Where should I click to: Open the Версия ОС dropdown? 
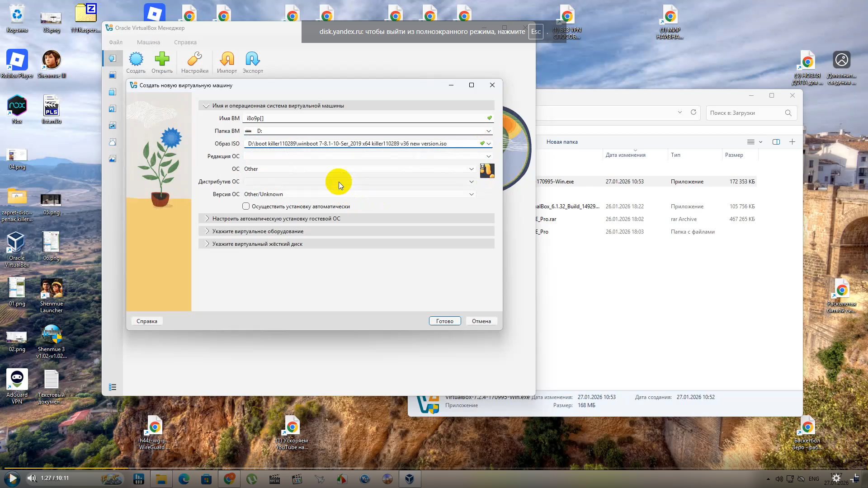[359, 194]
